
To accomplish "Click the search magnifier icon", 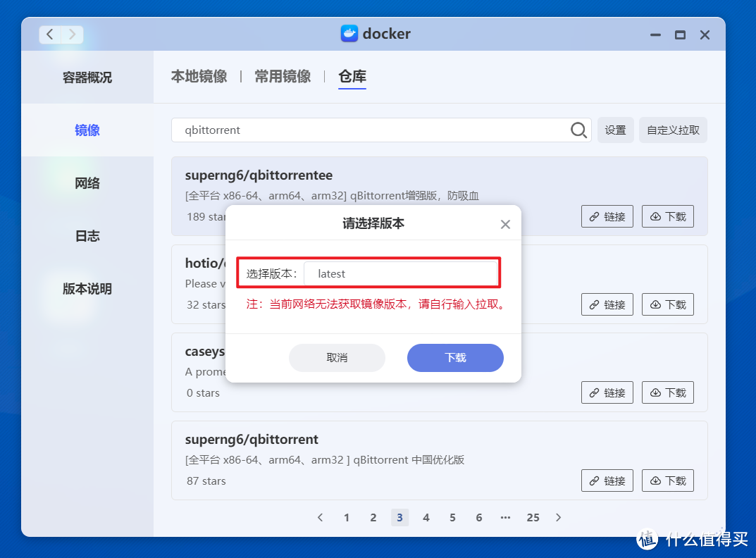I will coord(578,130).
